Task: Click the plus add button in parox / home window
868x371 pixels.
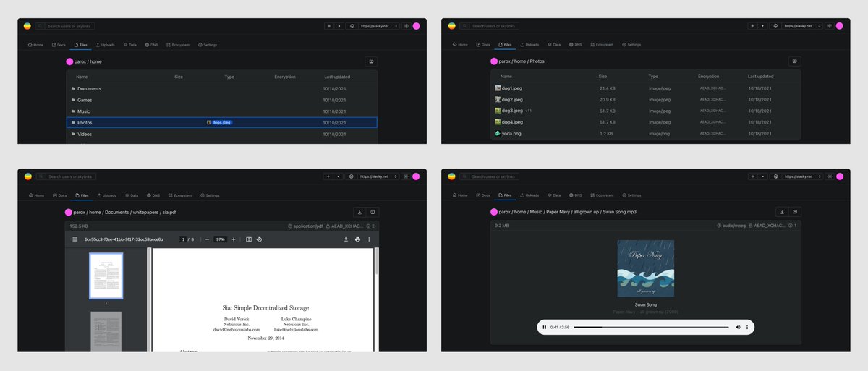Action: 329,26
